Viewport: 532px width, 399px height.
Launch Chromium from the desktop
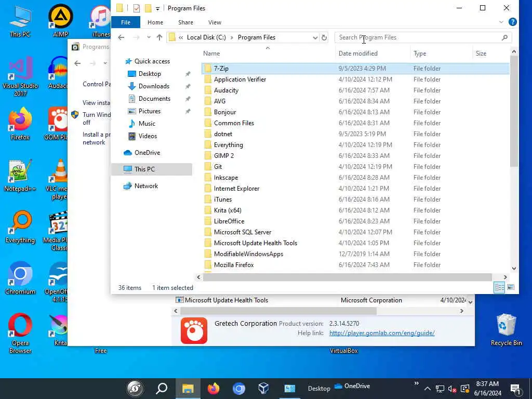point(20,278)
